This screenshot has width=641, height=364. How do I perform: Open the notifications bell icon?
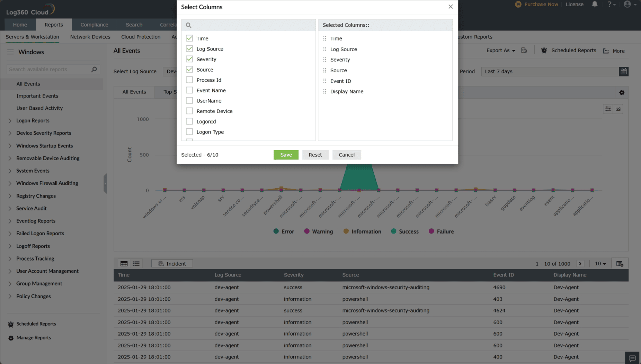coord(595,4)
